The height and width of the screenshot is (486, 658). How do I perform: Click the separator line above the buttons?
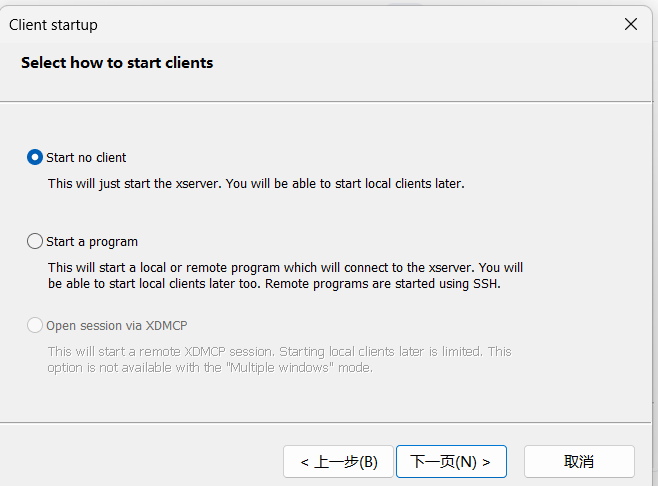329,422
